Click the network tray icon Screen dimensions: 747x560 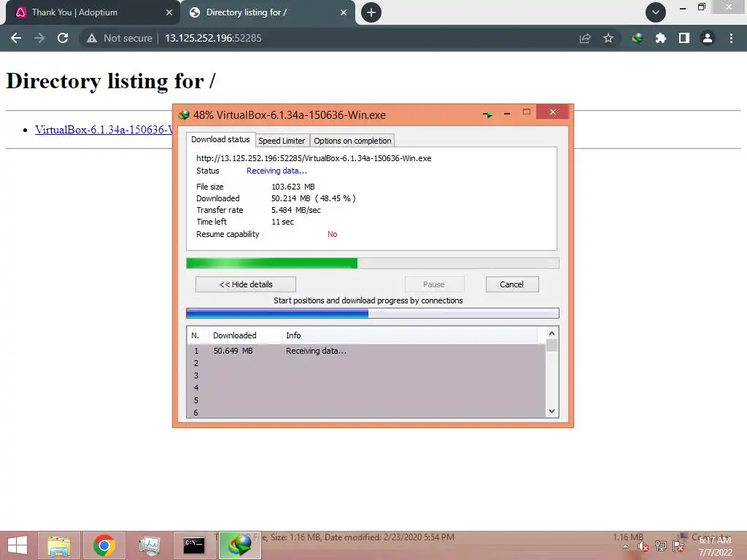coord(661,546)
